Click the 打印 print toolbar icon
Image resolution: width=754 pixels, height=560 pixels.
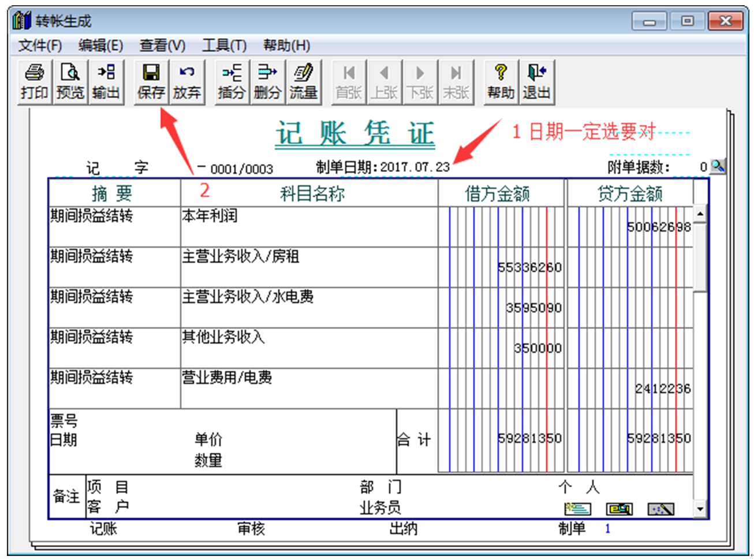pyautogui.click(x=34, y=81)
